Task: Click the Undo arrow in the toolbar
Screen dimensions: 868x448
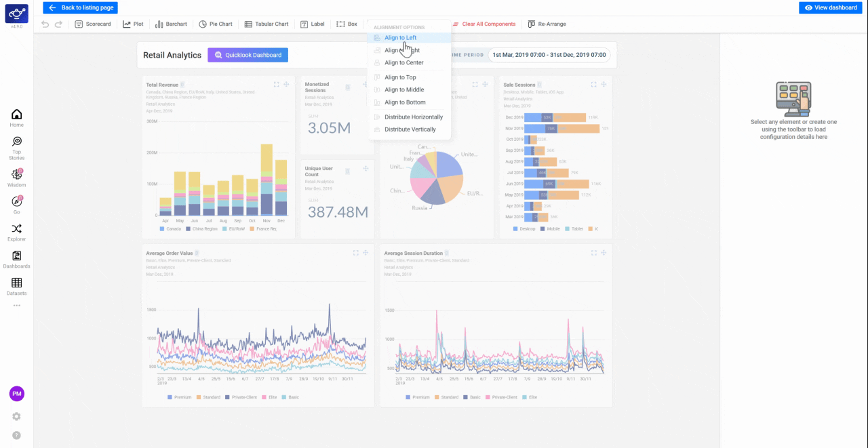Action: click(45, 24)
